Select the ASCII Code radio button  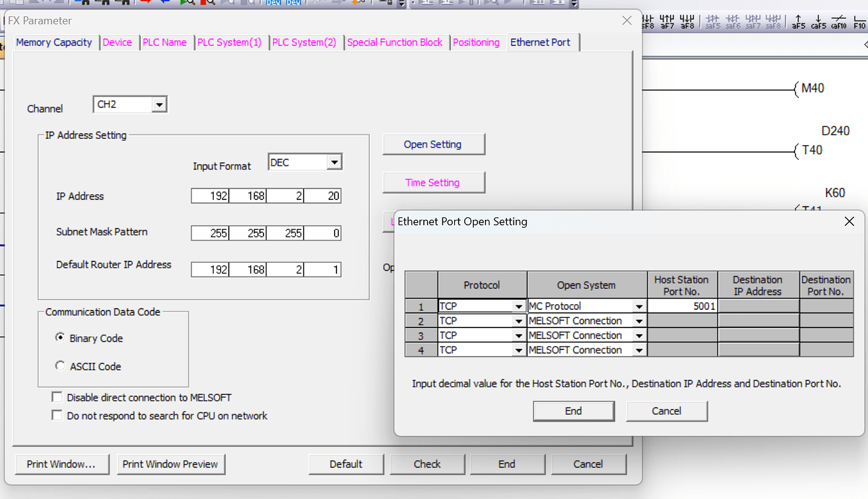click(60, 366)
